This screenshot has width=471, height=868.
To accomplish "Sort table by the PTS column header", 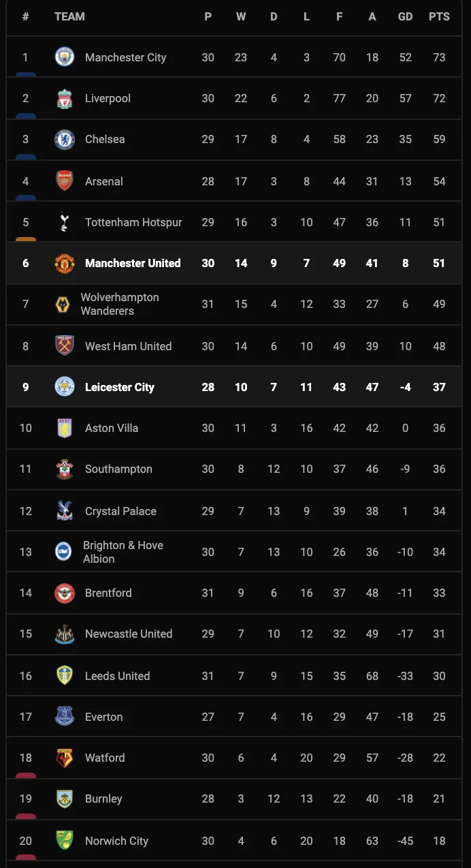I will 439,16.
